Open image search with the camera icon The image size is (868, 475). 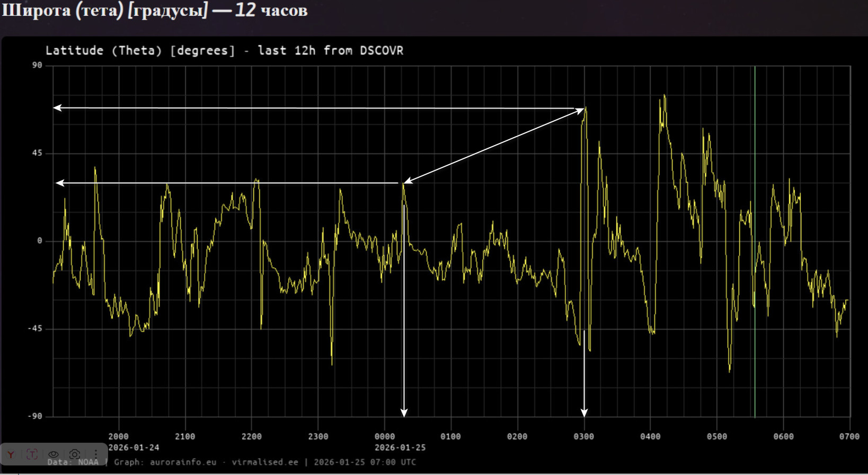(x=75, y=454)
